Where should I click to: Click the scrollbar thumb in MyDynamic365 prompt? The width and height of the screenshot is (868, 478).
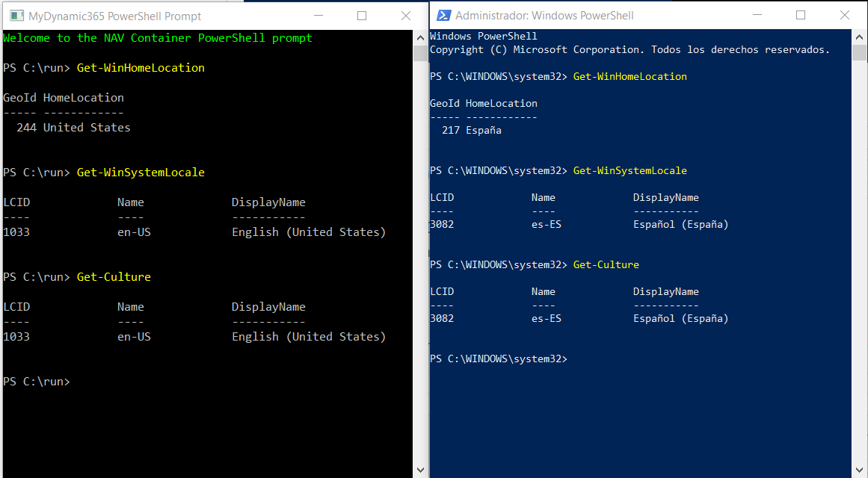[x=420, y=52]
